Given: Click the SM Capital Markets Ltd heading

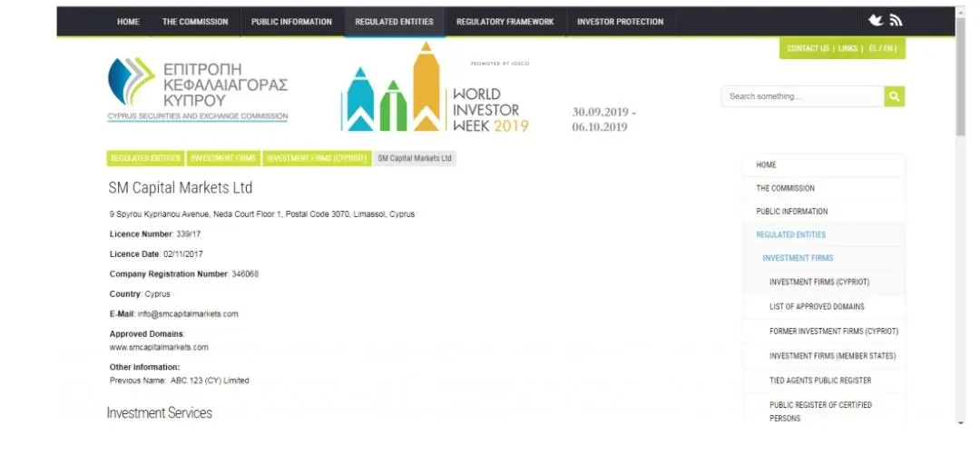Looking at the screenshot, I should (181, 188).
